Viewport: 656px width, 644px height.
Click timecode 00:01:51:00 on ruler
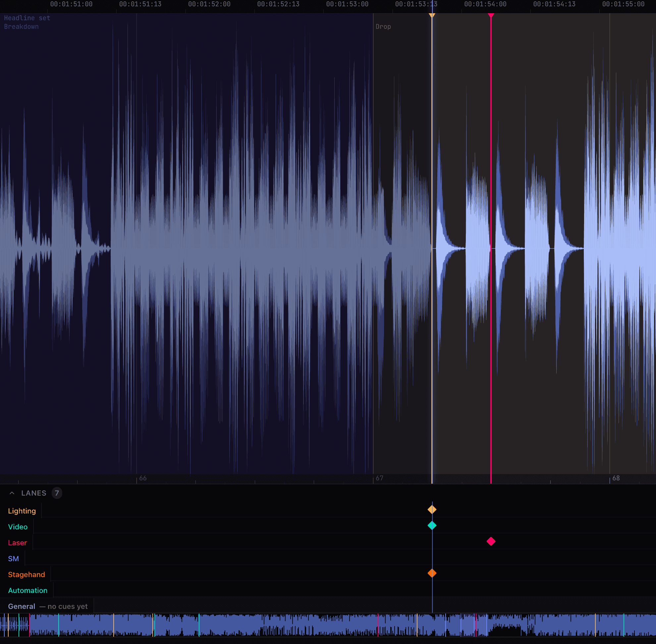(x=71, y=4)
